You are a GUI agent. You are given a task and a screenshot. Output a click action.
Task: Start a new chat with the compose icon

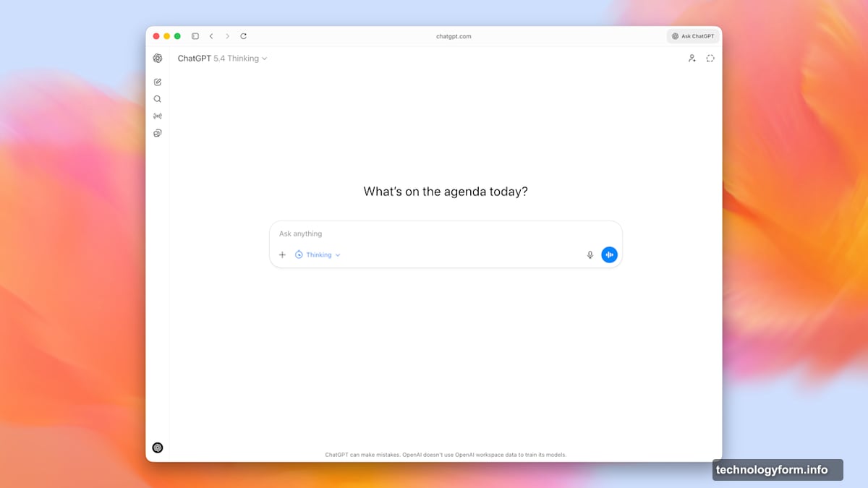[158, 82]
